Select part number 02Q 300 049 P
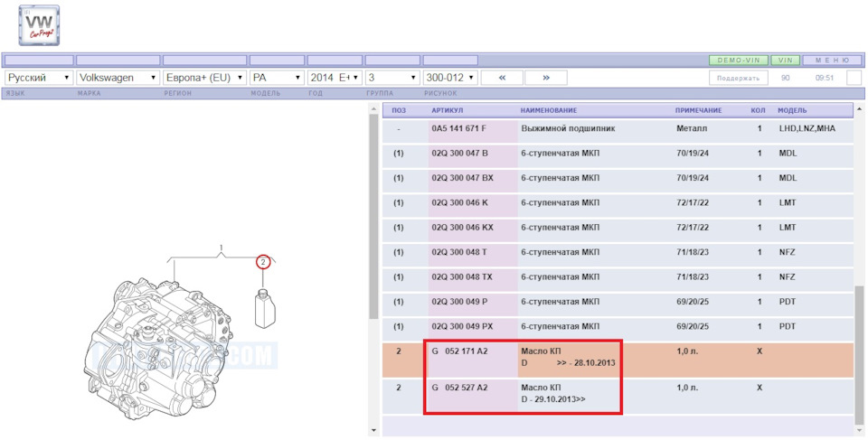The image size is (868, 440). [x=459, y=302]
